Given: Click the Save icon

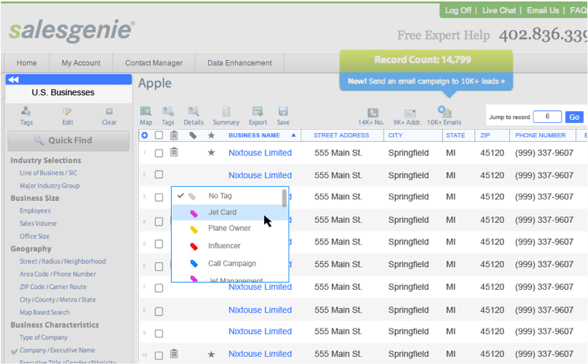Looking at the screenshot, I should [x=283, y=111].
